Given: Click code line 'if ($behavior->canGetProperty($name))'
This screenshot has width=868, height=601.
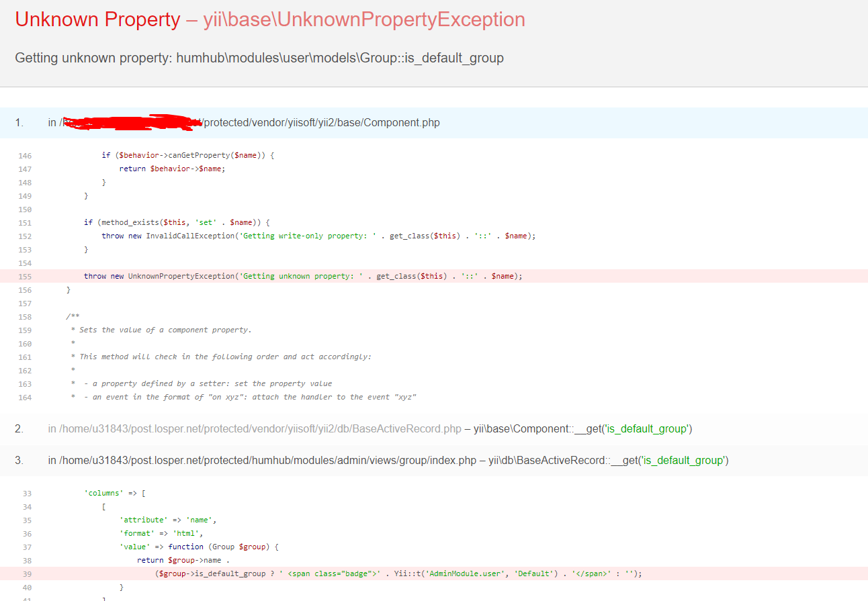Looking at the screenshot, I should pyautogui.click(x=188, y=155).
